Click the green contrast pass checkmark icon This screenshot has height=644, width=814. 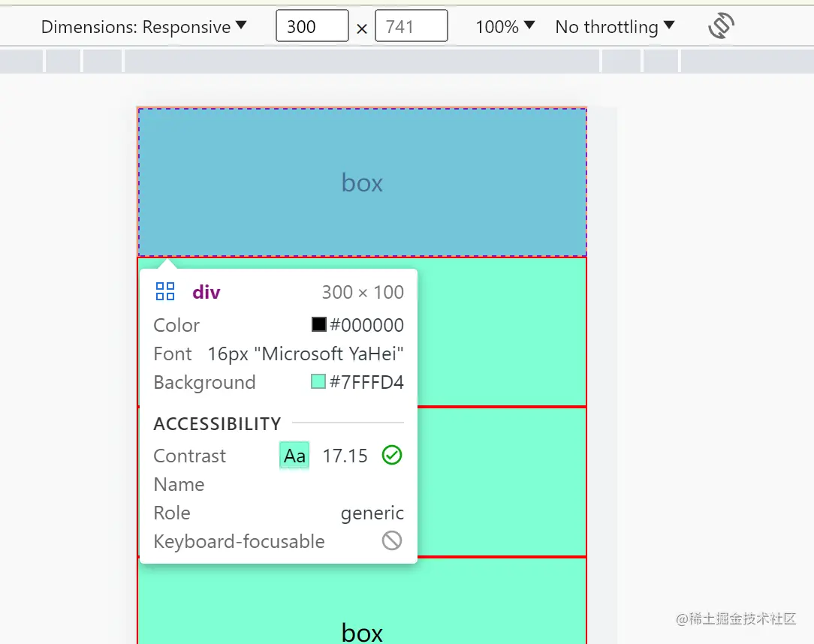[392, 455]
